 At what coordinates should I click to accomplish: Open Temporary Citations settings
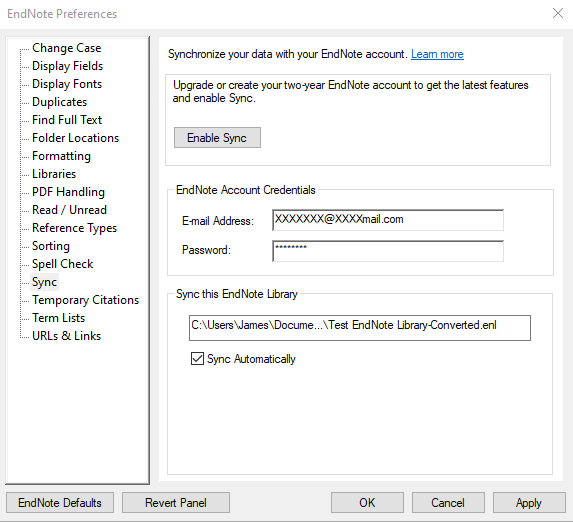click(x=86, y=300)
